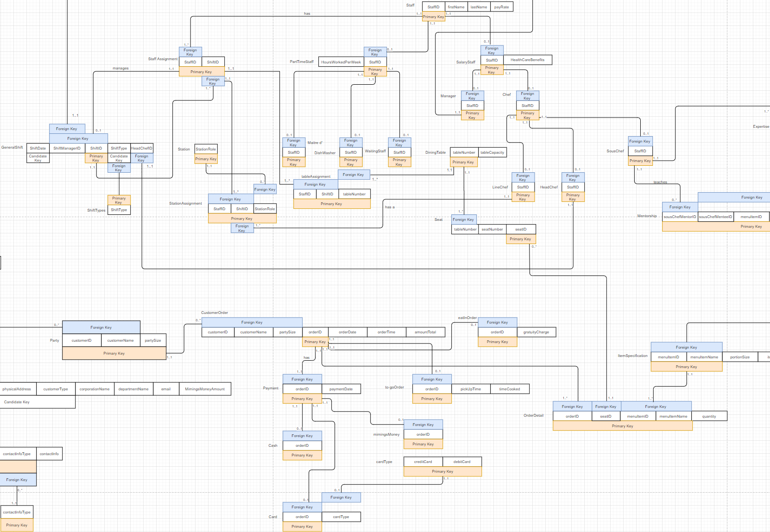The height and width of the screenshot is (532, 770).
Task: Select the creditCard cell in cardType table
Action: click(423, 462)
